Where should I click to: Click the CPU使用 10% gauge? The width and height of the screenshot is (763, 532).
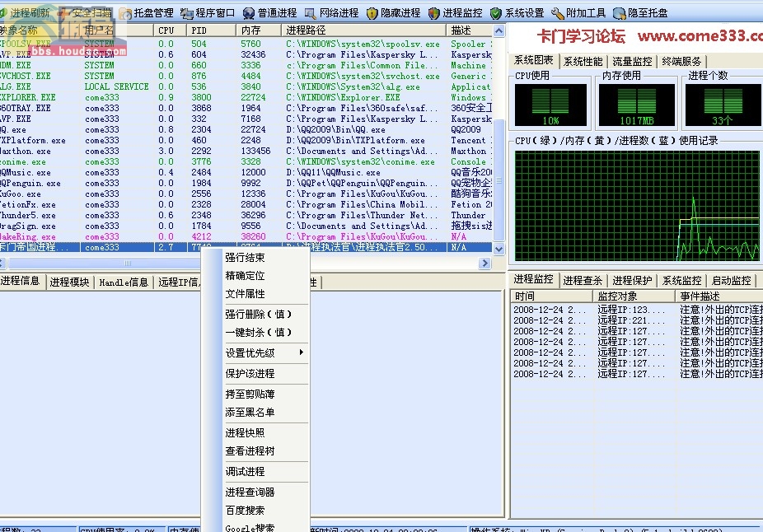[550, 105]
